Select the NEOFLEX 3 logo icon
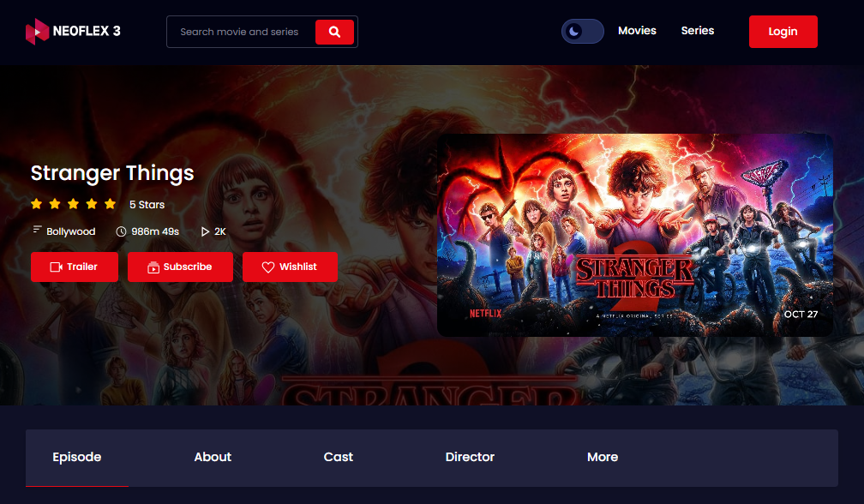 pyautogui.click(x=38, y=31)
